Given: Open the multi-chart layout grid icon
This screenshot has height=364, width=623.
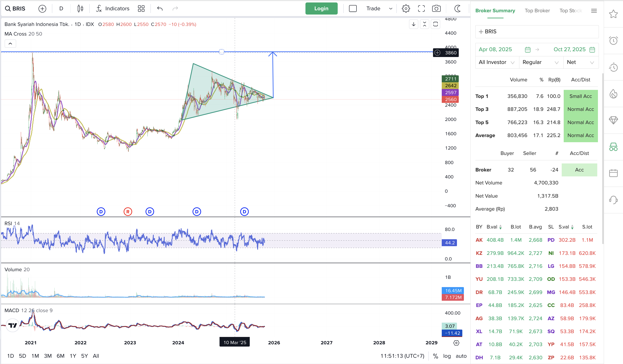Looking at the screenshot, I should [x=141, y=9].
